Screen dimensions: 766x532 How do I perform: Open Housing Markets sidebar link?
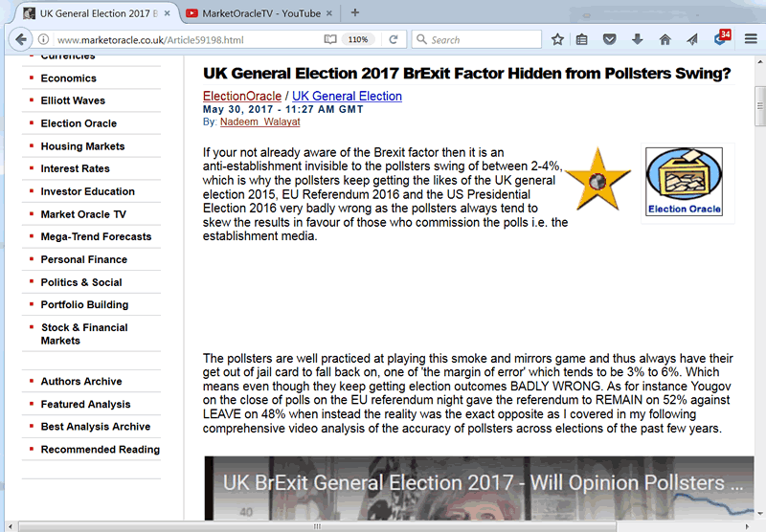point(82,146)
